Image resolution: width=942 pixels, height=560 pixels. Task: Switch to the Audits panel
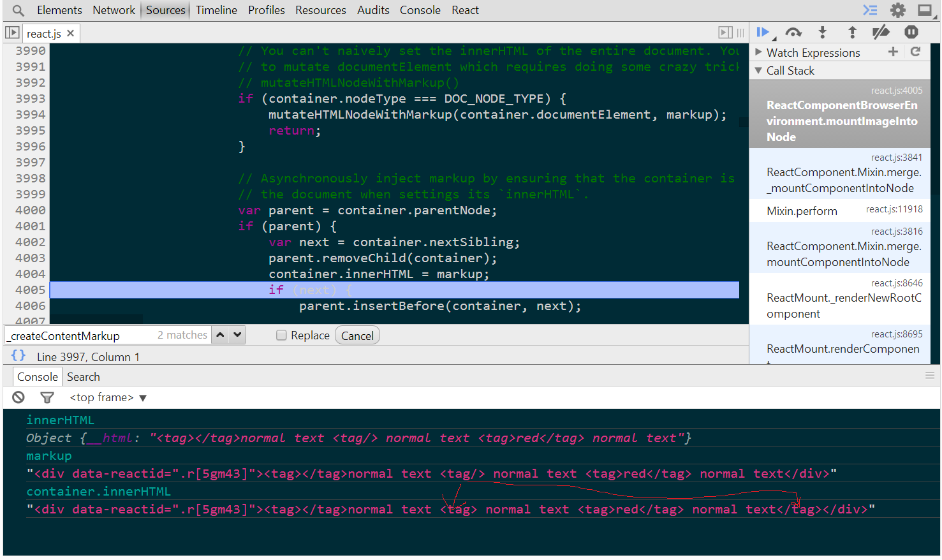[x=373, y=10]
